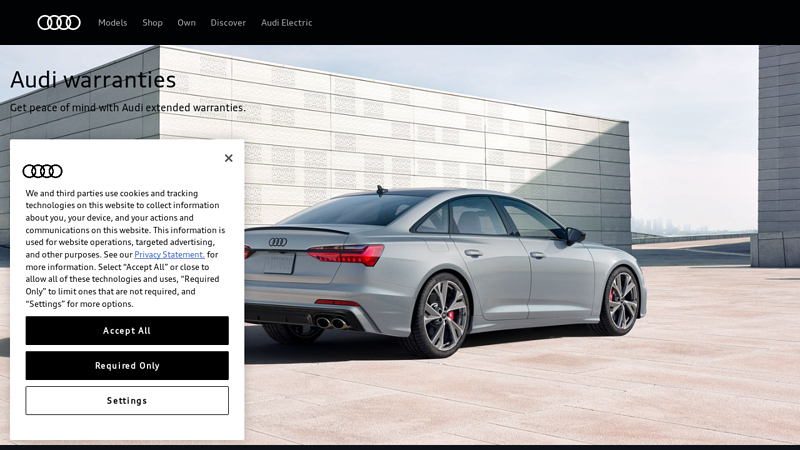
Task: Open the Models menu
Action: [x=112, y=22]
